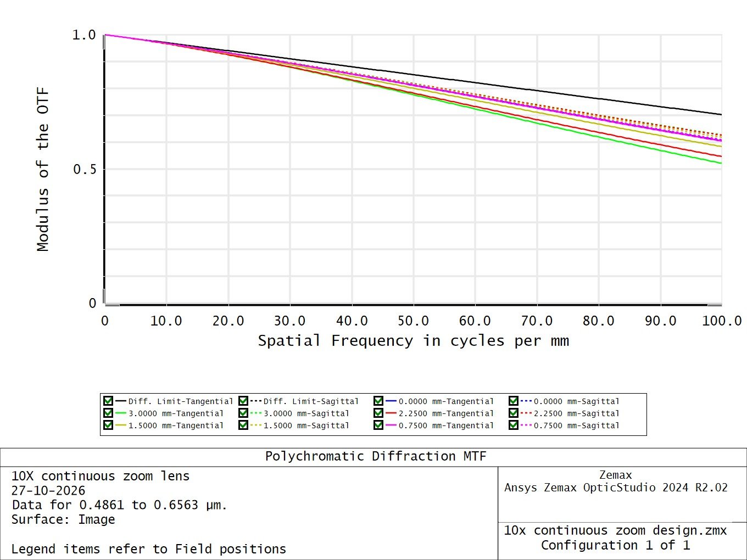Click the "1.0" tick on the modulus axis
This screenshot has height=560, width=747.
pyautogui.click(x=84, y=35)
